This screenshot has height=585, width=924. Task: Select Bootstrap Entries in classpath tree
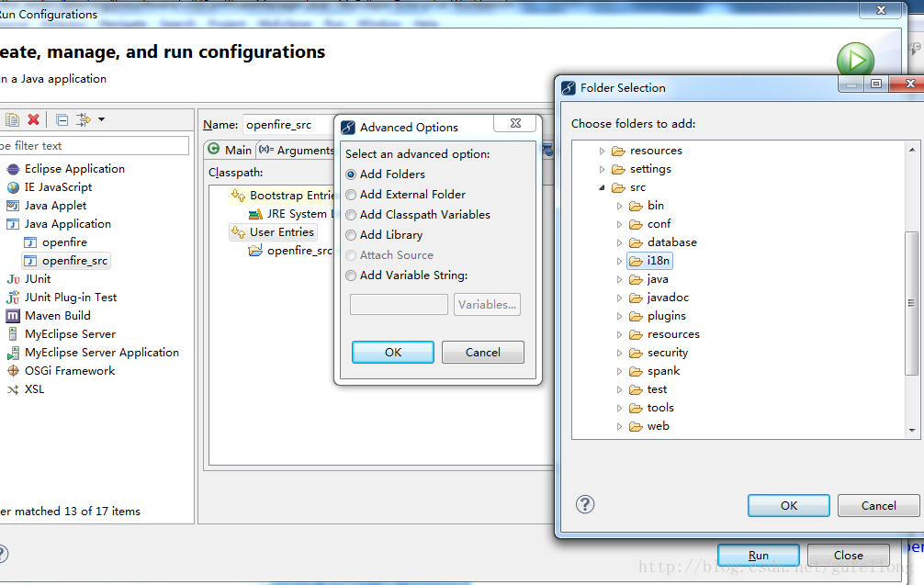point(283,195)
